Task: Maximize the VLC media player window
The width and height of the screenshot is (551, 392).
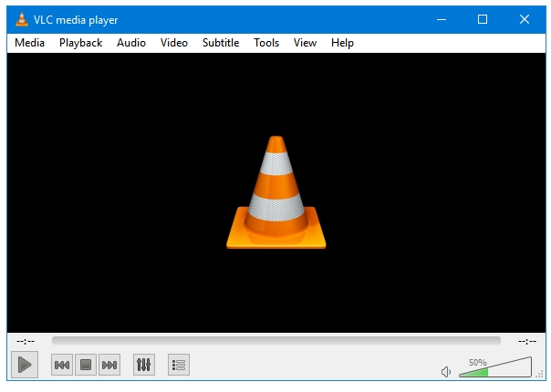Action: tap(483, 19)
